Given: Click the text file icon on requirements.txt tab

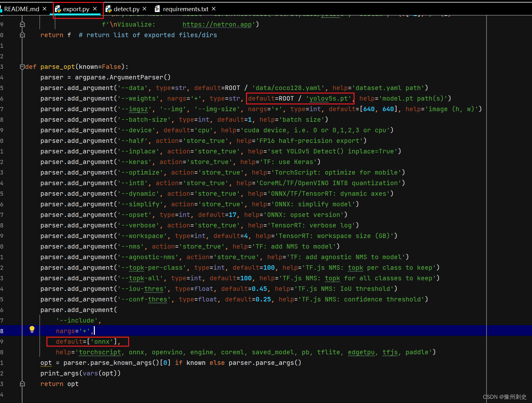Looking at the screenshot, I should point(157,9).
